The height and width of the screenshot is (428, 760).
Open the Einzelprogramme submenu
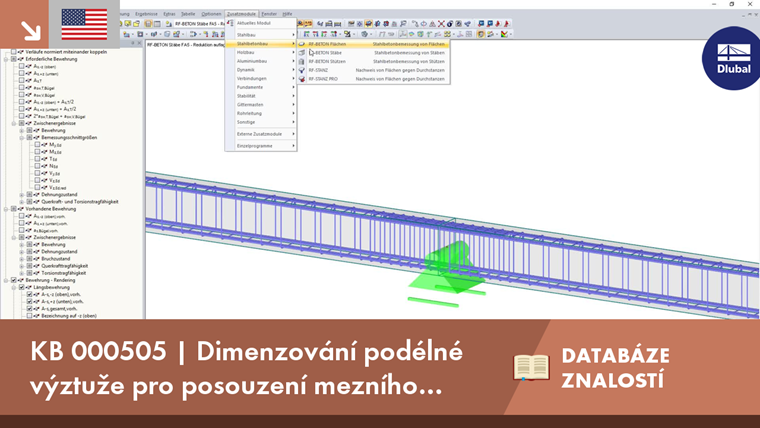pos(261,146)
